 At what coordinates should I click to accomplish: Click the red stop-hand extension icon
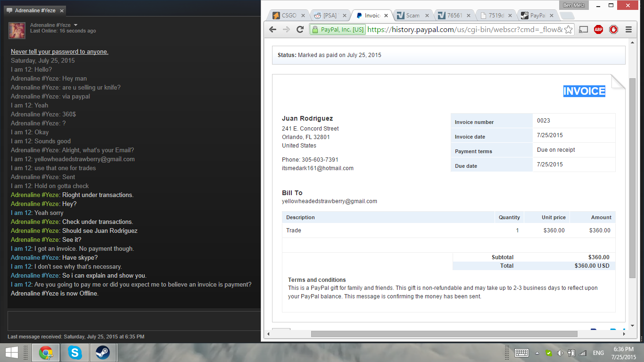pos(613,29)
